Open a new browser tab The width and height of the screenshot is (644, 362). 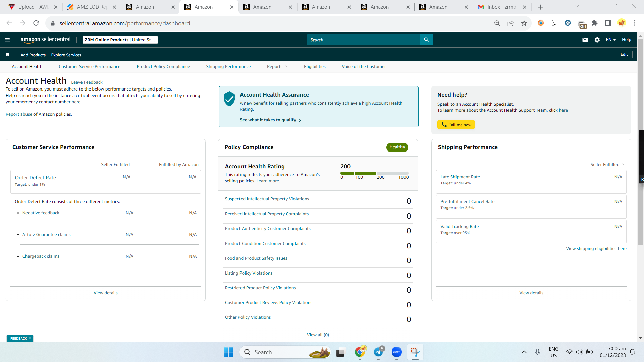(540, 7)
